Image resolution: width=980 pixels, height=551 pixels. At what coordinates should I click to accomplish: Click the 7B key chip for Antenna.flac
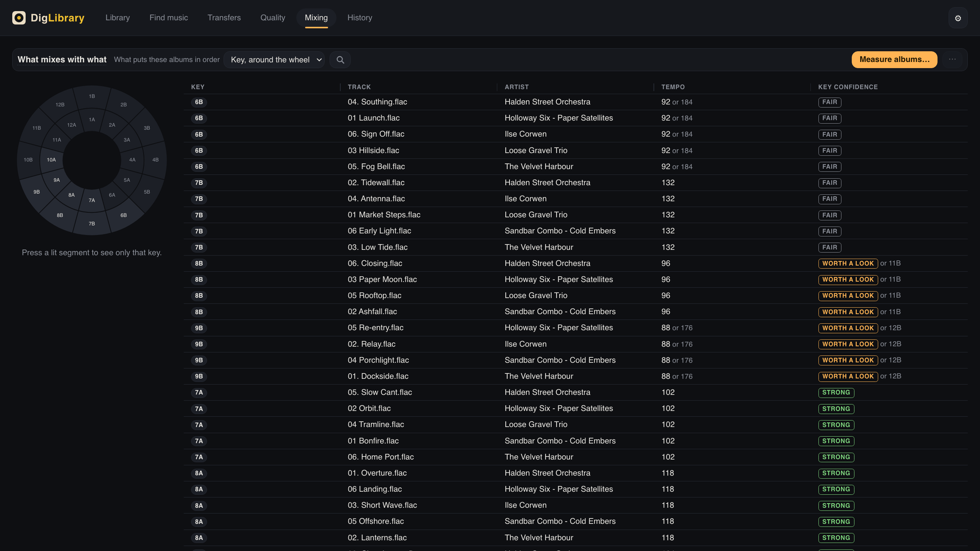[199, 199]
